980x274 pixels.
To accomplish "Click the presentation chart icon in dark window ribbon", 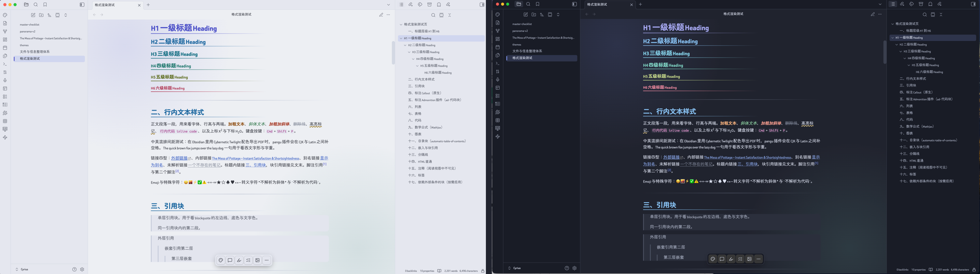I will tap(498, 128).
